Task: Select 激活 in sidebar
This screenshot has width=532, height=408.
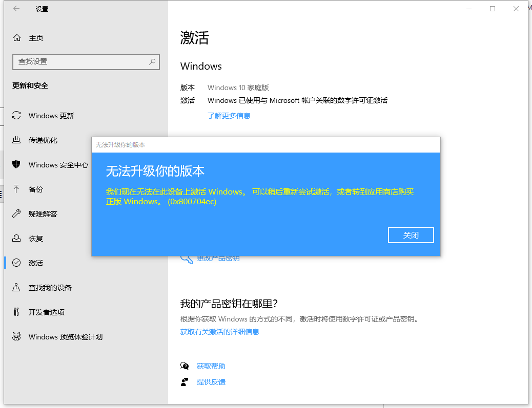Action: [x=36, y=263]
